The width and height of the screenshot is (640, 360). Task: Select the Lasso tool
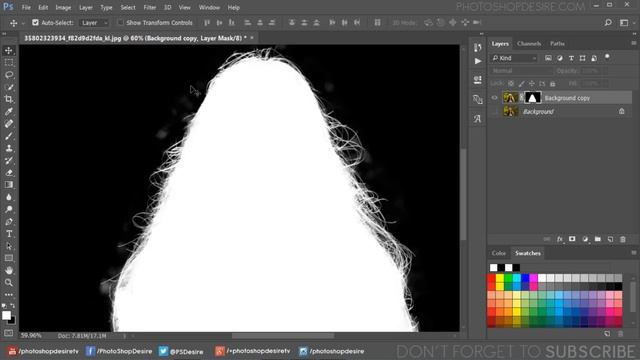[x=9, y=75]
